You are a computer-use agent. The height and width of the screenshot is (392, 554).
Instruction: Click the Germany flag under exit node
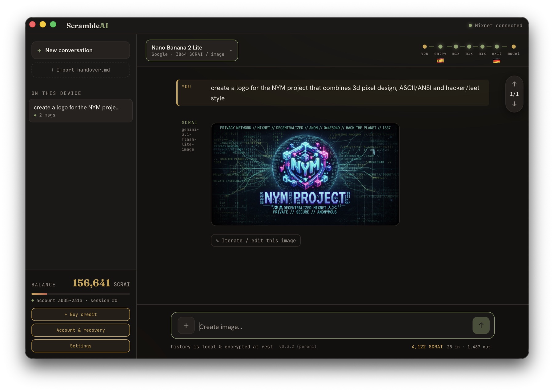[496, 61]
